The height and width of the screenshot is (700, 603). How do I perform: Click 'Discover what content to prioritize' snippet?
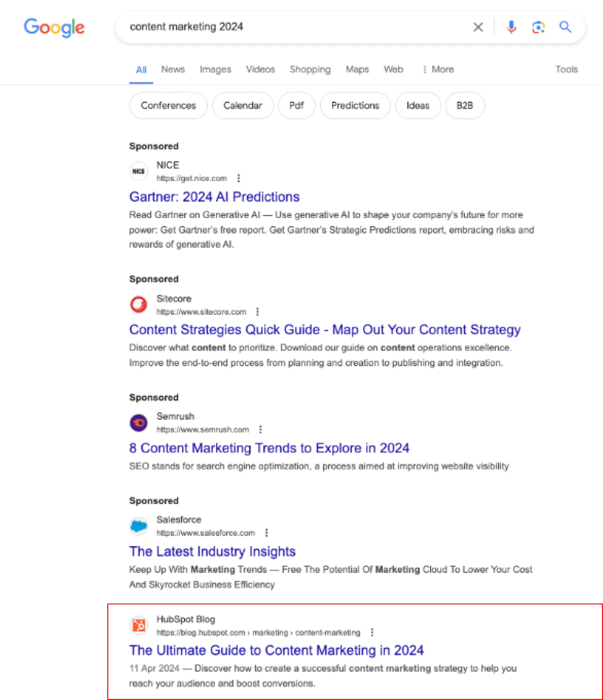321,355
